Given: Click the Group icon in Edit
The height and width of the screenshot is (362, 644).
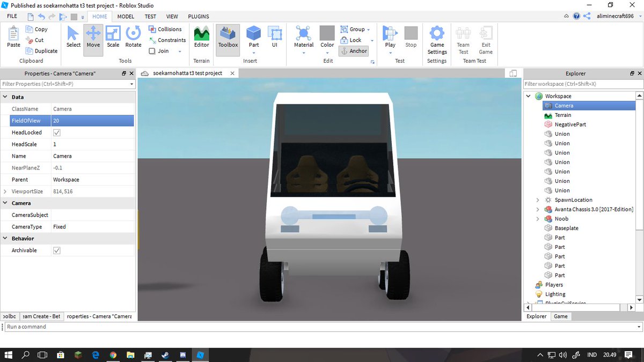Looking at the screenshot, I should tap(345, 29).
